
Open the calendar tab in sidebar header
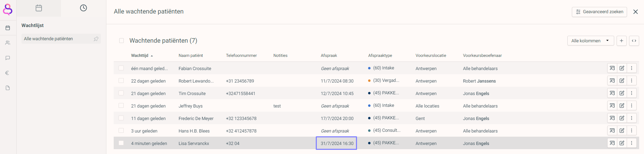click(39, 8)
